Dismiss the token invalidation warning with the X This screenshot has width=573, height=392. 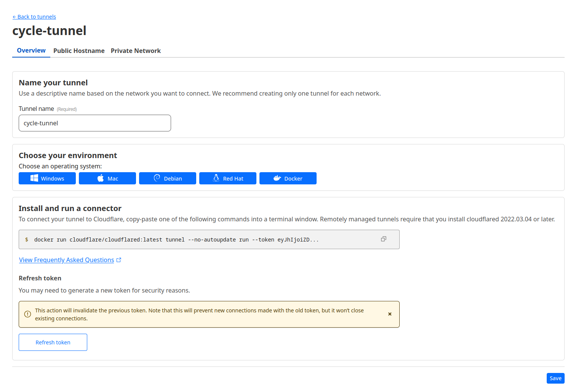390,314
